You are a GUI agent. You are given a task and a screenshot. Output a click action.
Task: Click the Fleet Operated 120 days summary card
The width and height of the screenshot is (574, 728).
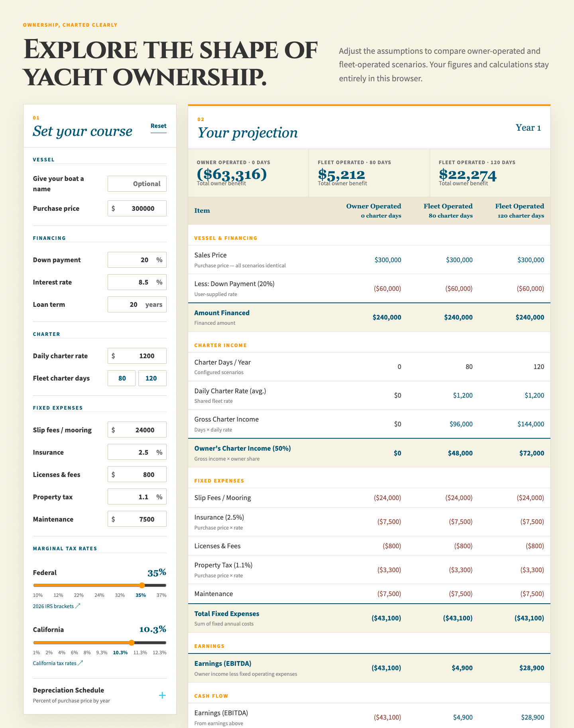490,173
